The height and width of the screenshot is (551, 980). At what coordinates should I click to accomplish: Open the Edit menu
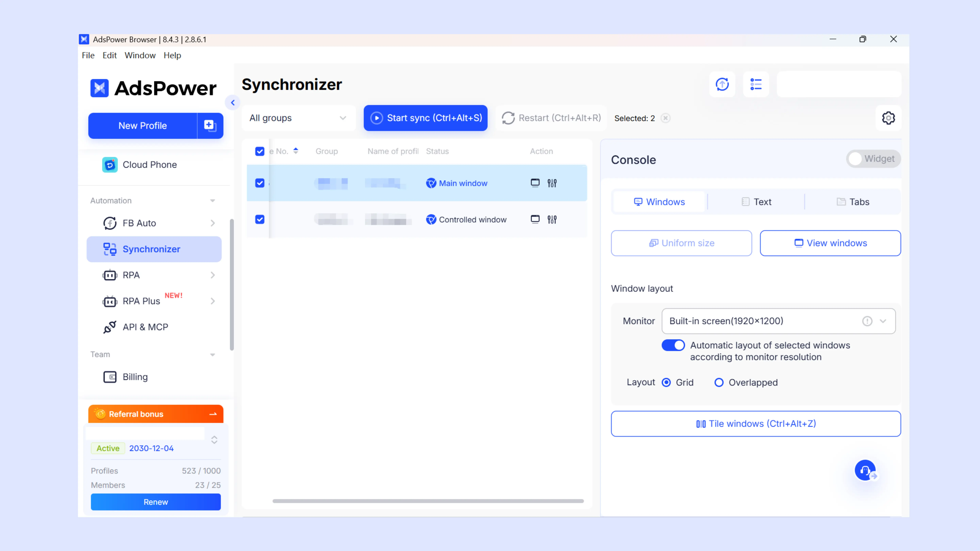click(110, 55)
